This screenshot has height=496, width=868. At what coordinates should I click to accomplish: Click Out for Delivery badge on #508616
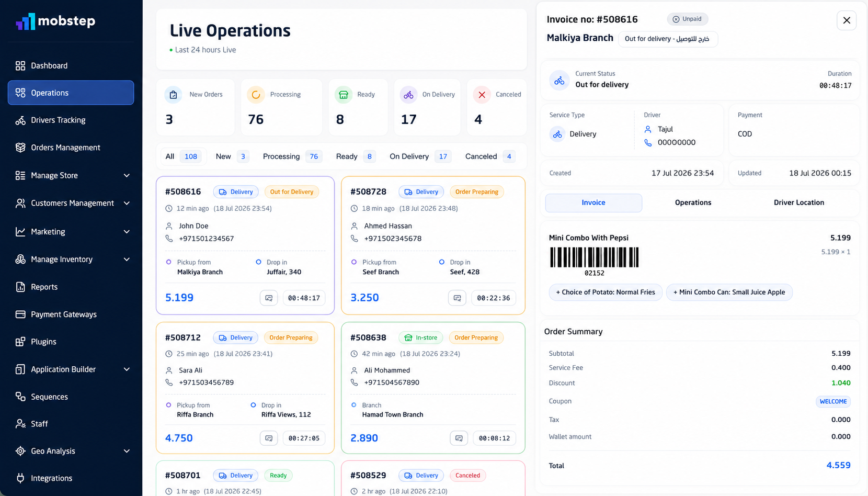[x=292, y=192]
